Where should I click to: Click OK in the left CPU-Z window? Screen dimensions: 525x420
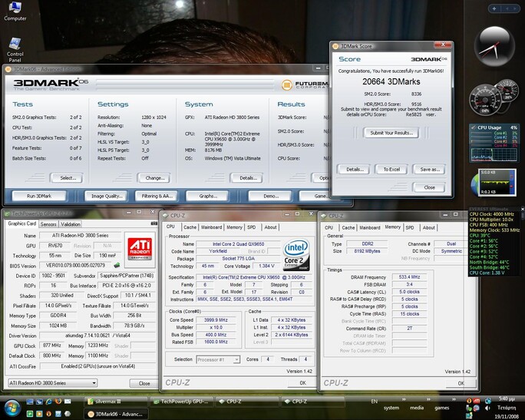(302, 383)
